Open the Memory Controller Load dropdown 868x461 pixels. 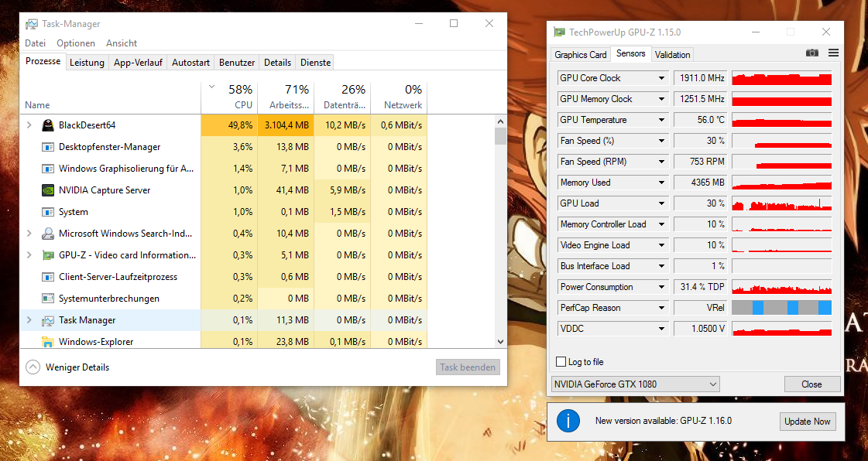[661, 224]
